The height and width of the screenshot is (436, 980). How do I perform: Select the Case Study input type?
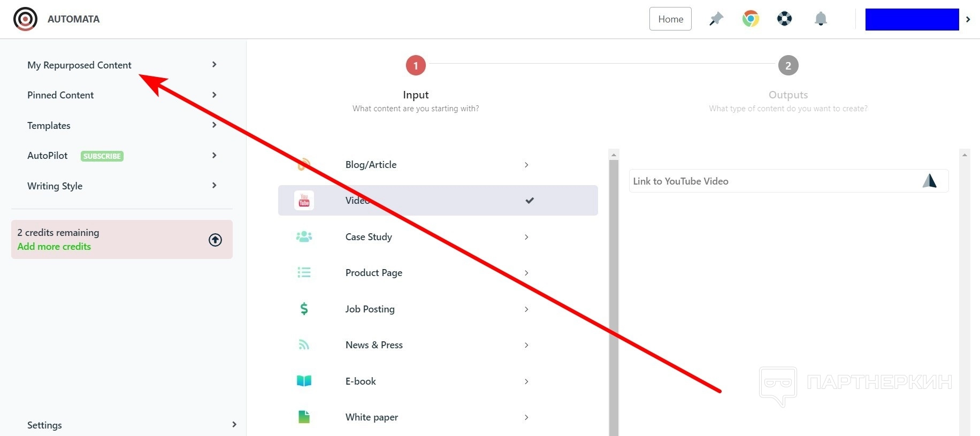pos(438,237)
